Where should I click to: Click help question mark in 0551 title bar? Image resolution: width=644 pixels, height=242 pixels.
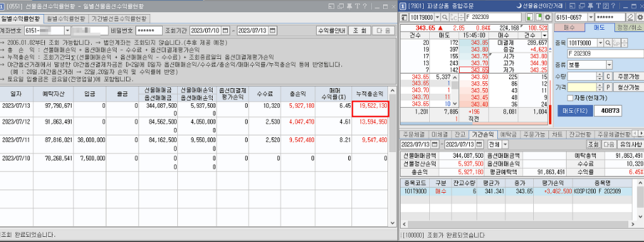(365, 6)
